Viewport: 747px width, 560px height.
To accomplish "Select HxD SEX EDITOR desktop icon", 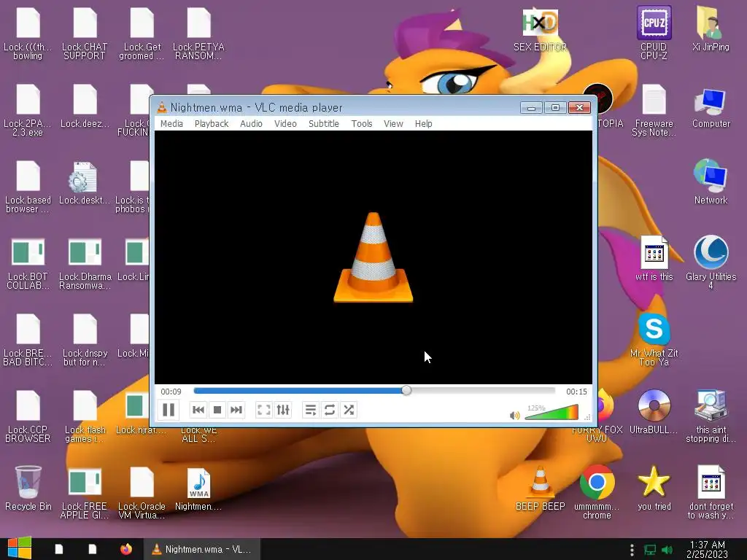I will pyautogui.click(x=541, y=29).
